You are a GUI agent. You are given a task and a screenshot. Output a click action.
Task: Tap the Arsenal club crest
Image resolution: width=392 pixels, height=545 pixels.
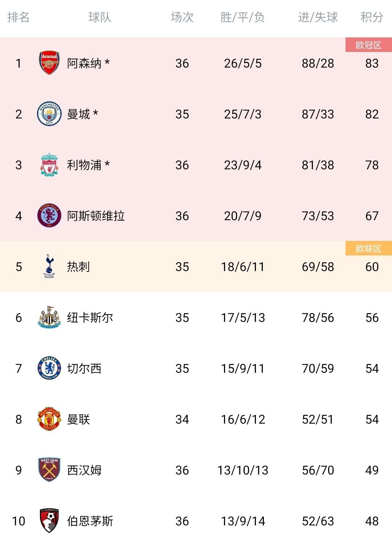click(49, 63)
